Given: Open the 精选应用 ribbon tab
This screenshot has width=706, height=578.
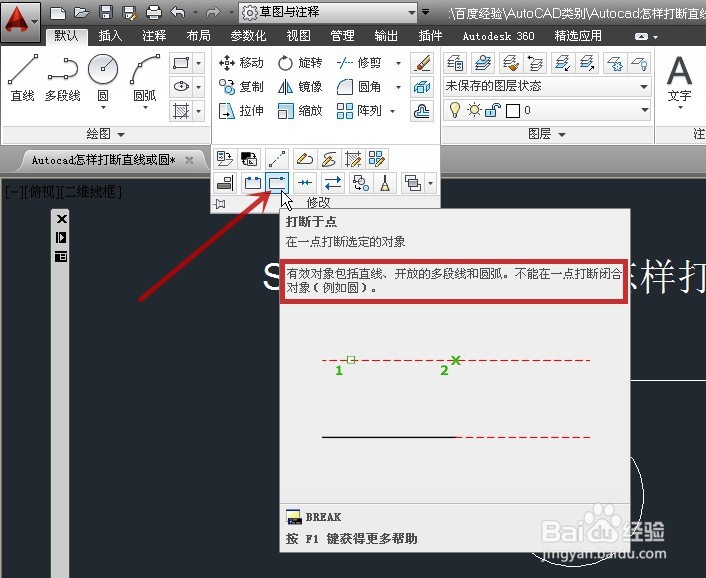Looking at the screenshot, I should pos(578,36).
